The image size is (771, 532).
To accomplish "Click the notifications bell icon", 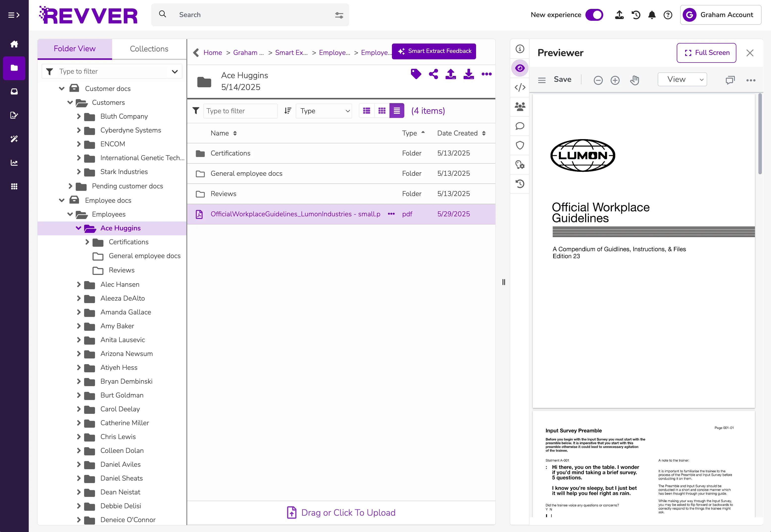I will pyautogui.click(x=651, y=15).
